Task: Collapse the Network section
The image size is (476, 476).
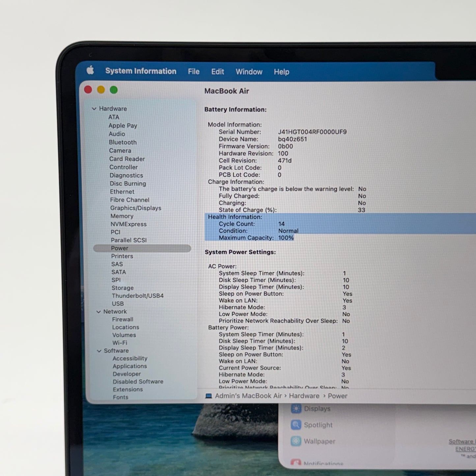Action: (x=98, y=311)
